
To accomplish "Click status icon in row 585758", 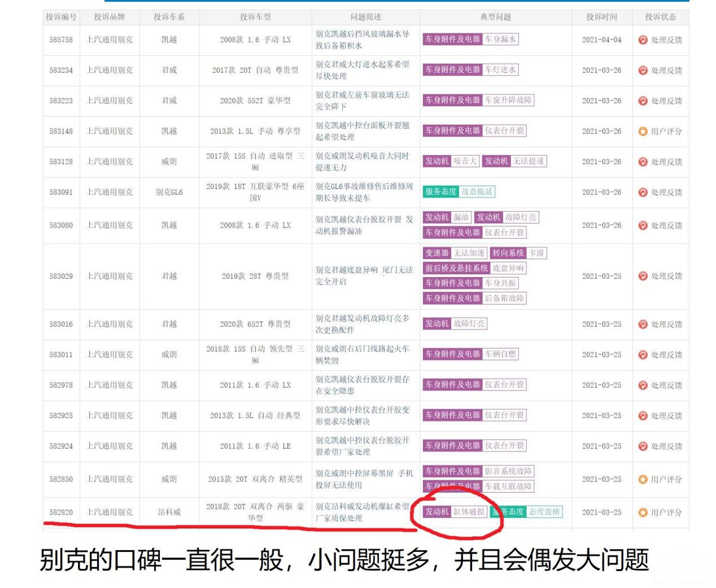I will tap(643, 40).
